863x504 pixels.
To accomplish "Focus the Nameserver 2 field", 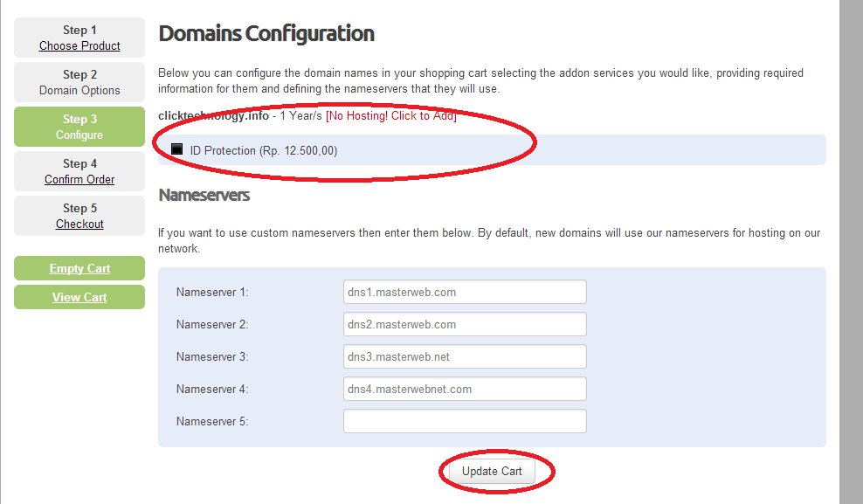I will (465, 324).
